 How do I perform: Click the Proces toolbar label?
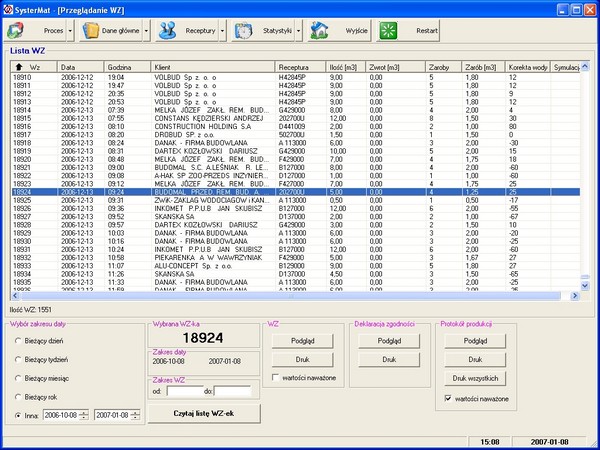[54, 31]
